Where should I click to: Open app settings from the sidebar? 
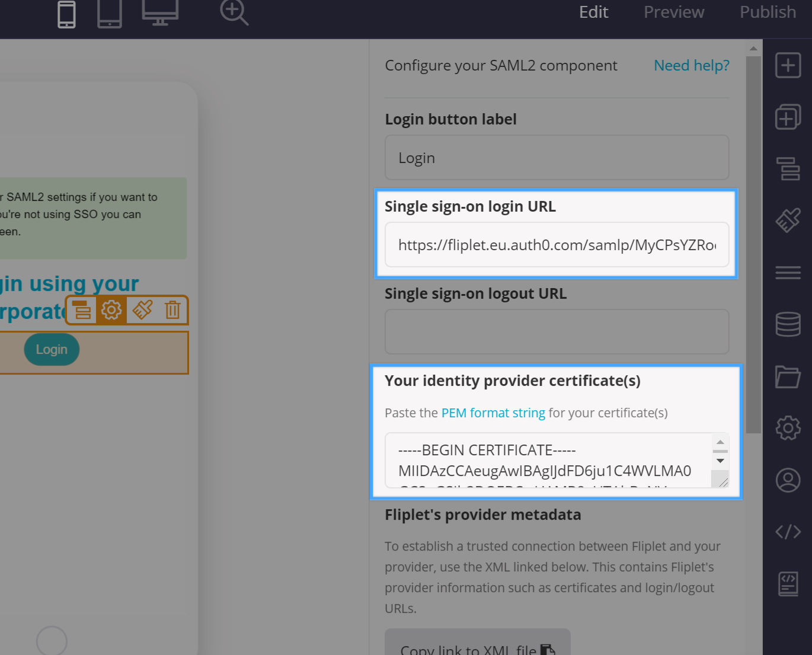pos(788,428)
